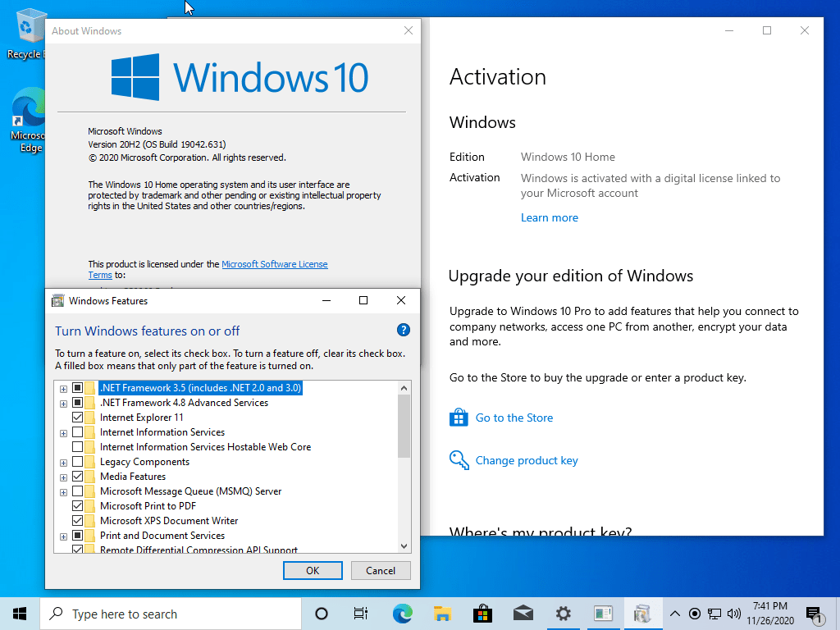Image resolution: width=840 pixels, height=630 pixels.
Task: Follow the Go to the Store link
Action: (514, 418)
